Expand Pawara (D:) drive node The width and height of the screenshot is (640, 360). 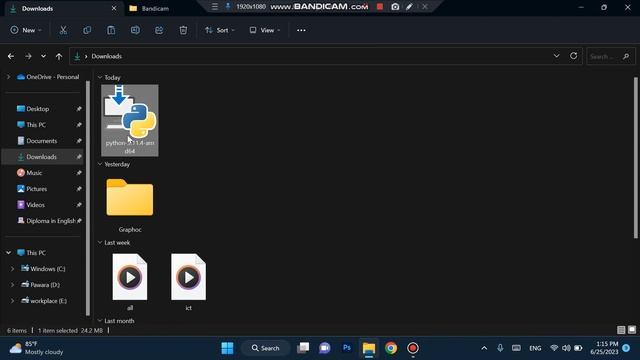[x=12, y=284]
